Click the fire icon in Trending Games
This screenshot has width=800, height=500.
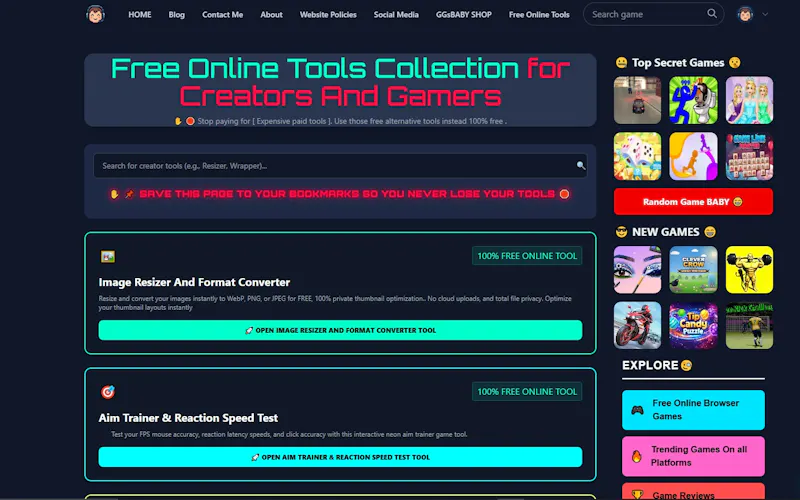[x=637, y=456]
